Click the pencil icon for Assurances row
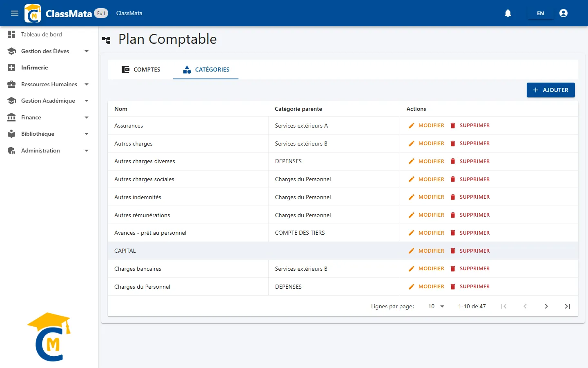Image resolution: width=588 pixels, height=368 pixels. coord(412,126)
